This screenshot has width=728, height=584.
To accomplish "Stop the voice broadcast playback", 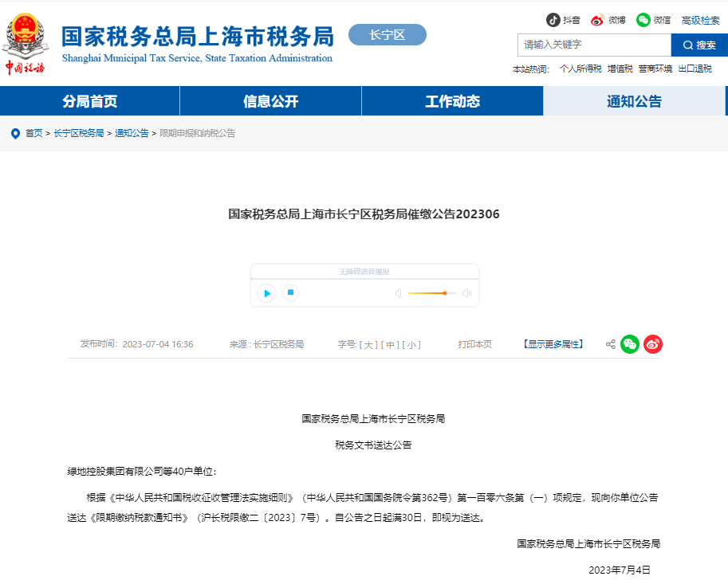I will pyautogui.click(x=291, y=292).
